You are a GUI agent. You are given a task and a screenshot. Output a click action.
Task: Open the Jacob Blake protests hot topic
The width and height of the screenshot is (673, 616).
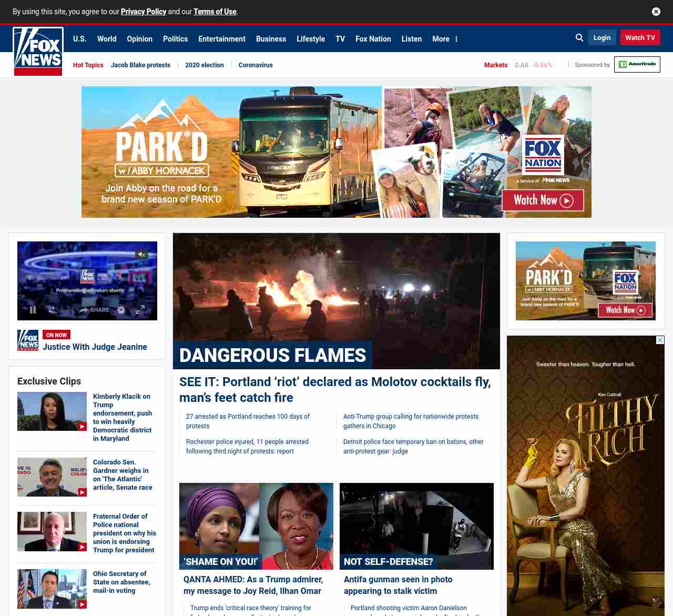click(x=140, y=65)
